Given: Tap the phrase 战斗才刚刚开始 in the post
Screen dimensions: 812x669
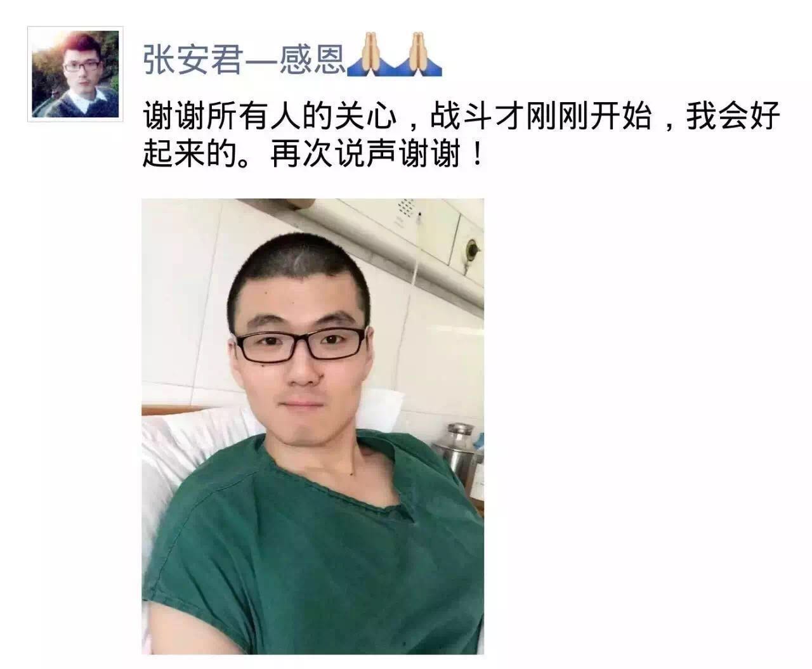Looking at the screenshot, I should click(x=541, y=117).
